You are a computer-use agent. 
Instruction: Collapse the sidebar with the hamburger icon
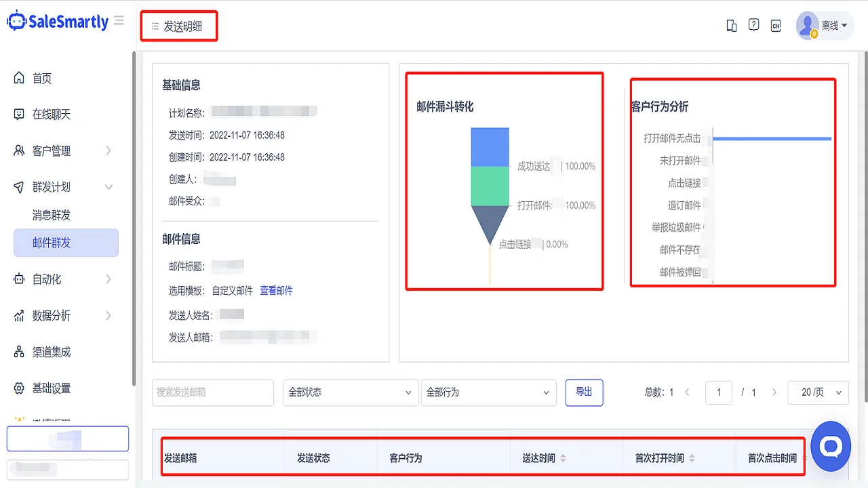coord(117,20)
